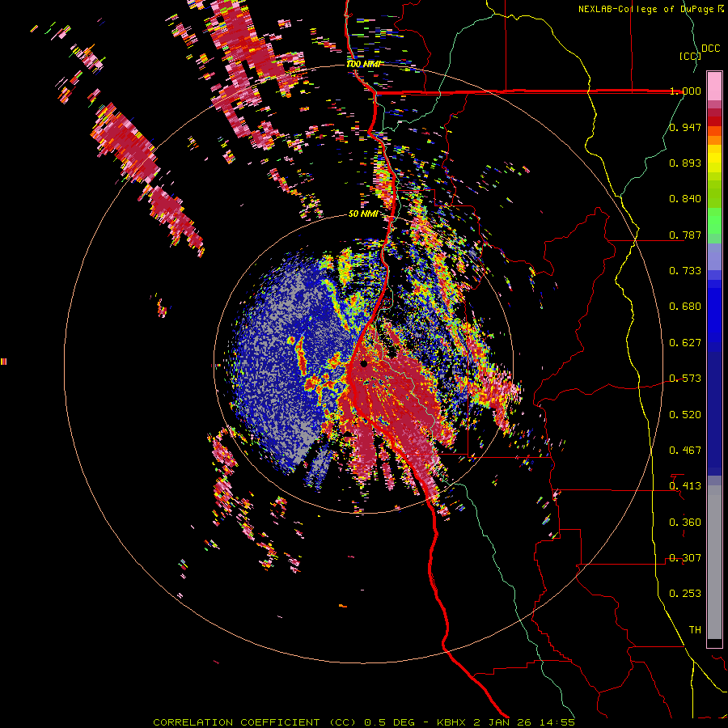Click the 0.627 value on the color scale
728x728 pixels.
click(x=685, y=342)
